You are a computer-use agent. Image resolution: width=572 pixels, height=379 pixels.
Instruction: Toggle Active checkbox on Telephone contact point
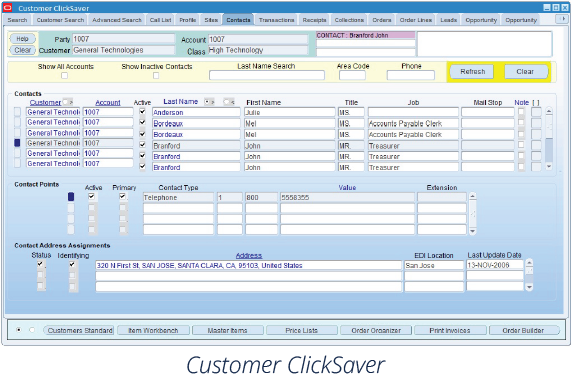pyautogui.click(x=92, y=197)
